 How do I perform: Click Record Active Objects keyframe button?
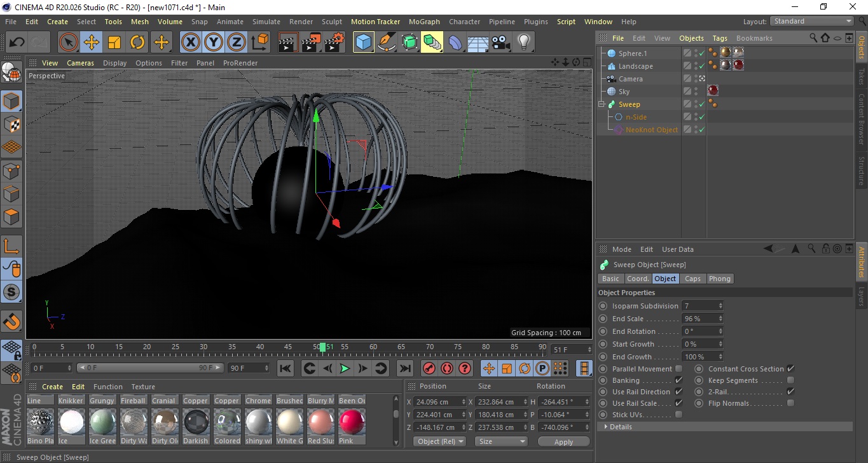(429, 368)
